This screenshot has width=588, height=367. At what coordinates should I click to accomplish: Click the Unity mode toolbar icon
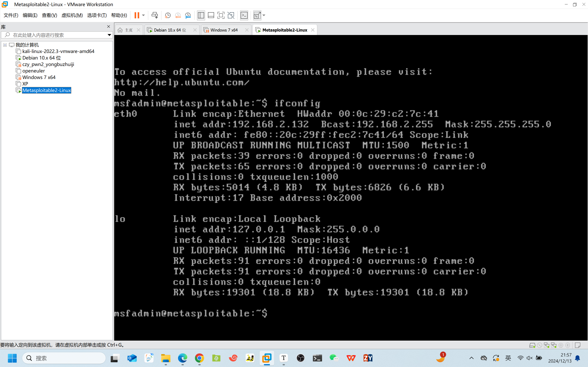[231, 15]
